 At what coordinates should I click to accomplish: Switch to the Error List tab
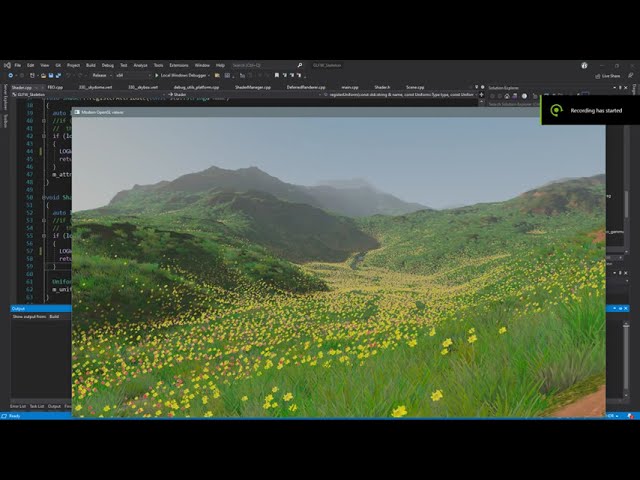(x=18, y=406)
